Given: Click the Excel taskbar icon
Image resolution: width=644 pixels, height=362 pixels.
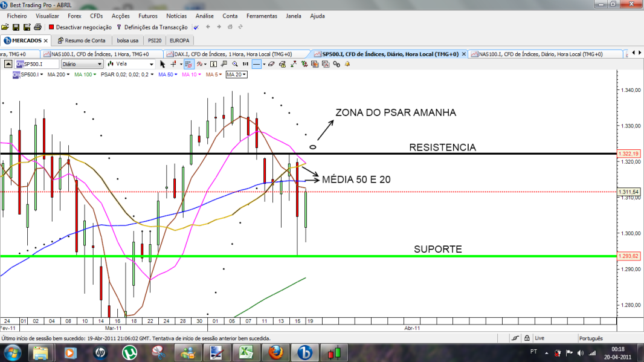Looking at the screenshot, I should pos(246,352).
